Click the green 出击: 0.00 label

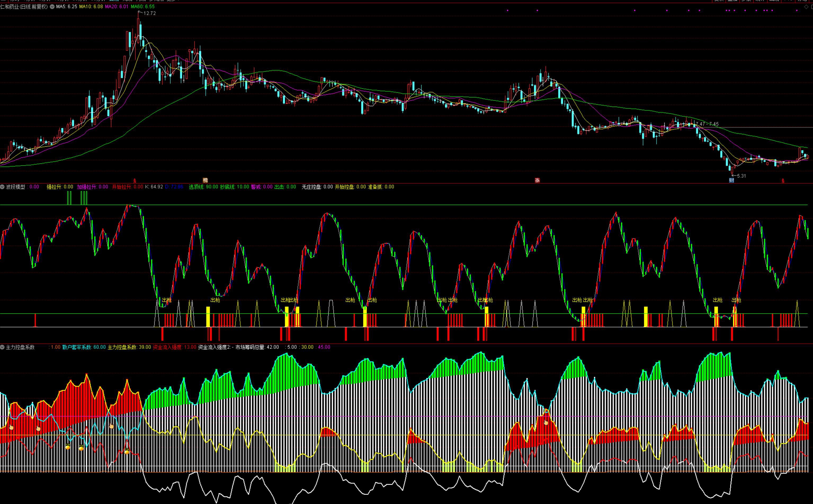coord(285,187)
